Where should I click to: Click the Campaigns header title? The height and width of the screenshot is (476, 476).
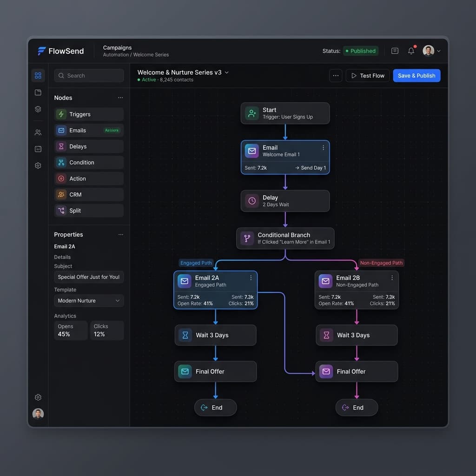click(x=118, y=48)
